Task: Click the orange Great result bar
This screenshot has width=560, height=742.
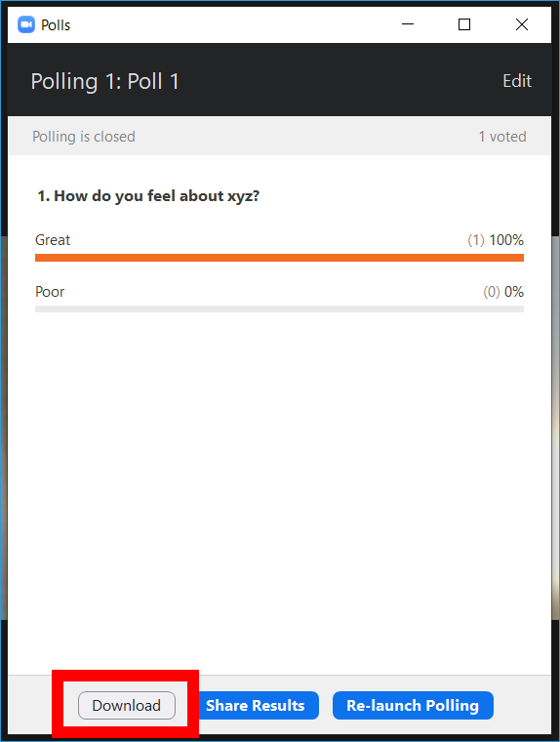Action: click(280, 258)
